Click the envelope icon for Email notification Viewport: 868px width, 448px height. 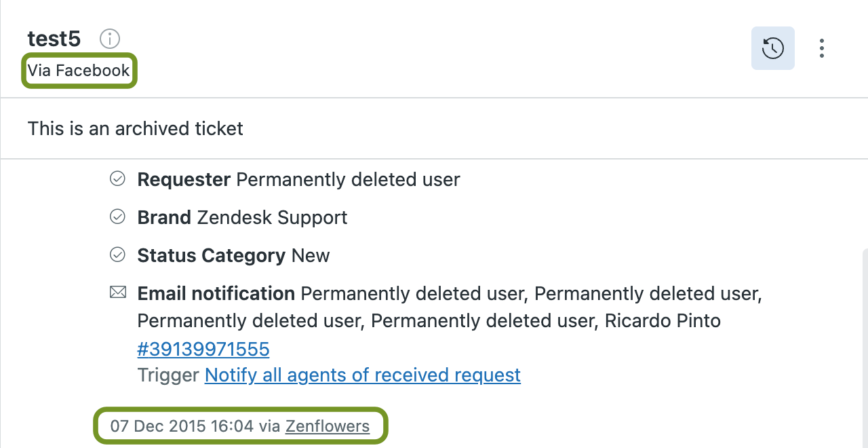pyautogui.click(x=118, y=292)
